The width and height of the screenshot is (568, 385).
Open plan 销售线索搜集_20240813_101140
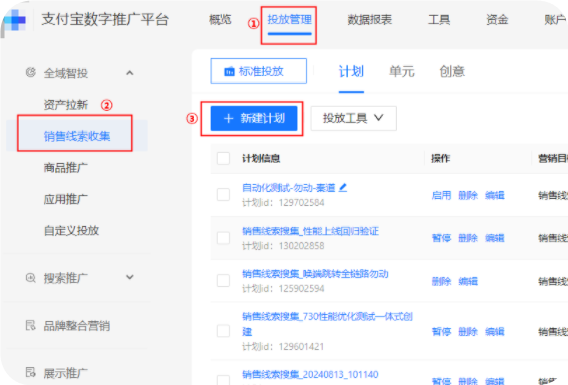[x=310, y=374]
